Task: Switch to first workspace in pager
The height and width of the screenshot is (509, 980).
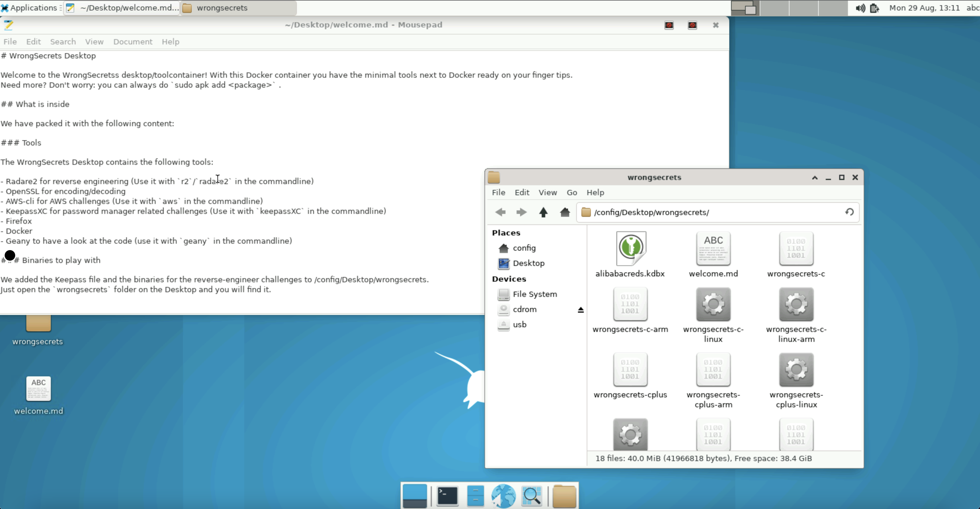Action: pyautogui.click(x=745, y=8)
